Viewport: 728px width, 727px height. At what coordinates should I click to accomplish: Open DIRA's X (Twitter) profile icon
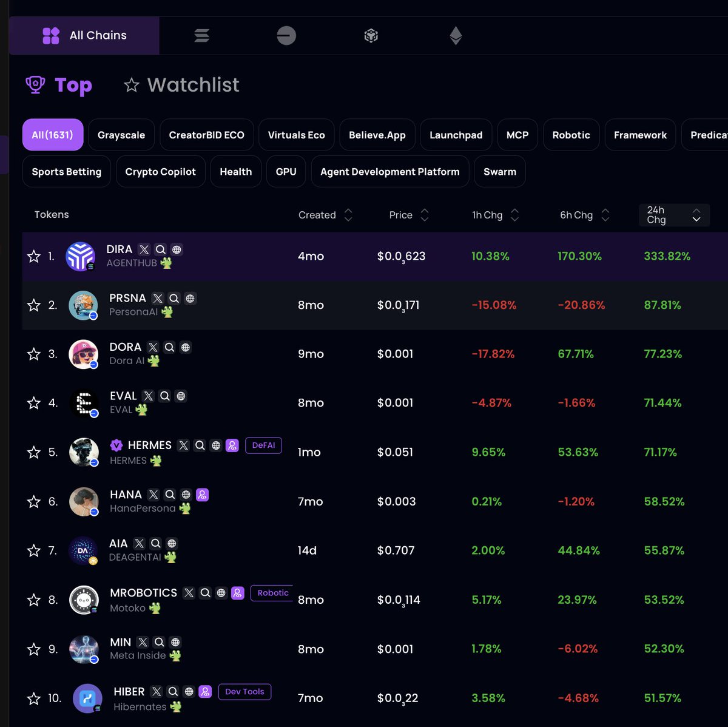(144, 249)
